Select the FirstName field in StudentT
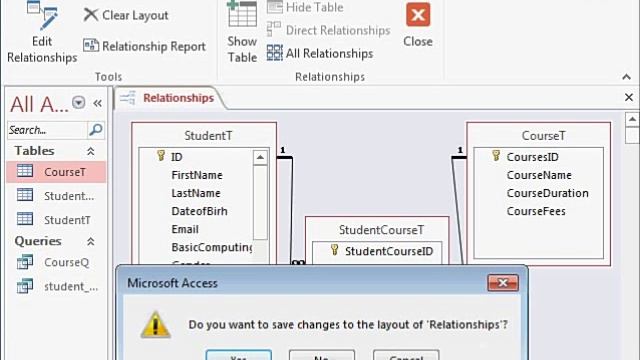640x360 pixels. pos(197,175)
